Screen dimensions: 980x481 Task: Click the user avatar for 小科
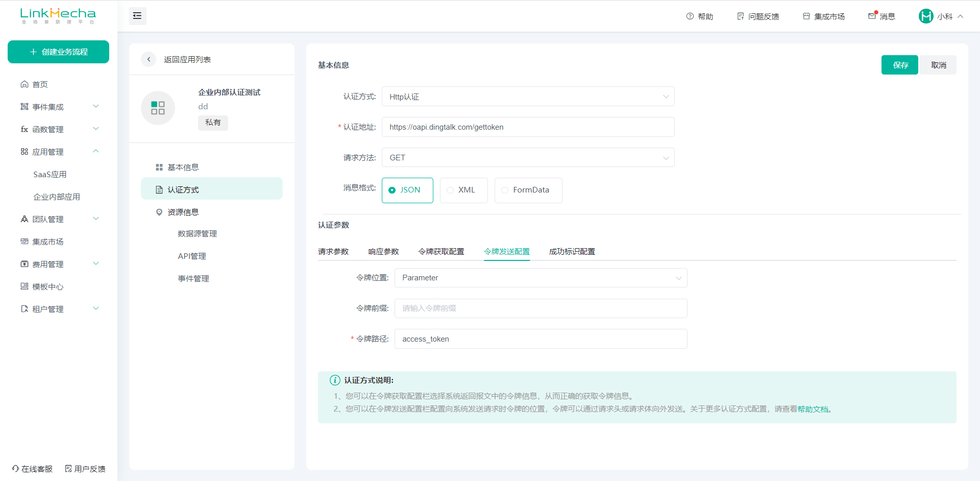coord(926,16)
